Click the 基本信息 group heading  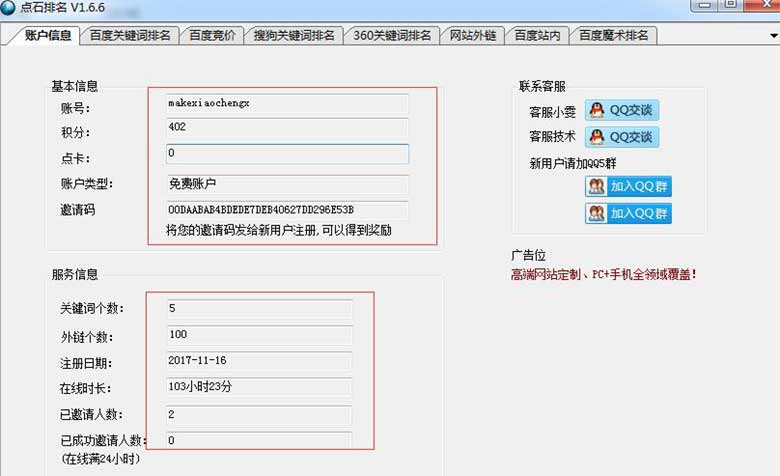[x=75, y=86]
